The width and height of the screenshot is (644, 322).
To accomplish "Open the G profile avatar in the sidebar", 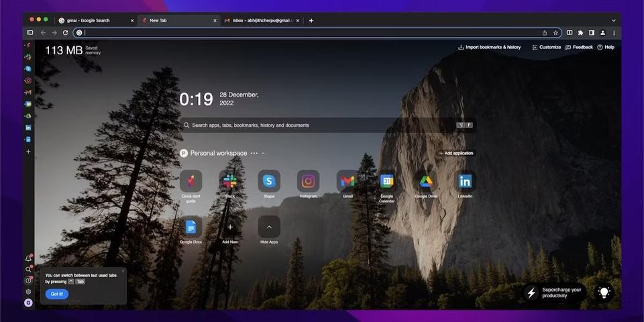I will tap(28, 303).
